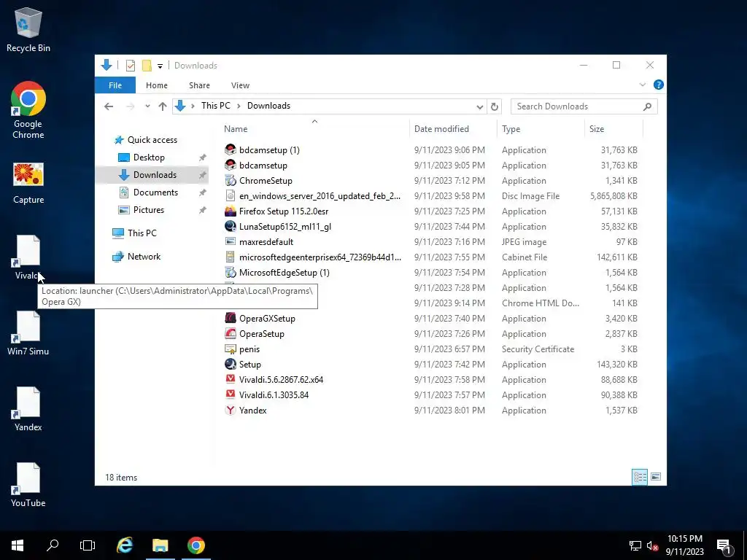Image resolution: width=747 pixels, height=560 pixels.
Task: Select the MicrosoftEdgeSetup (1) file
Action: point(284,273)
